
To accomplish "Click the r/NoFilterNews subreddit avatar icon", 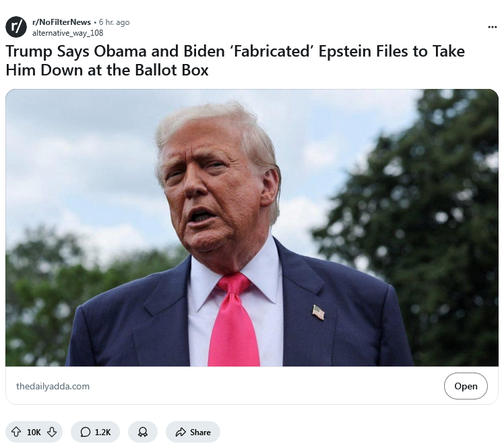I will [x=16, y=27].
